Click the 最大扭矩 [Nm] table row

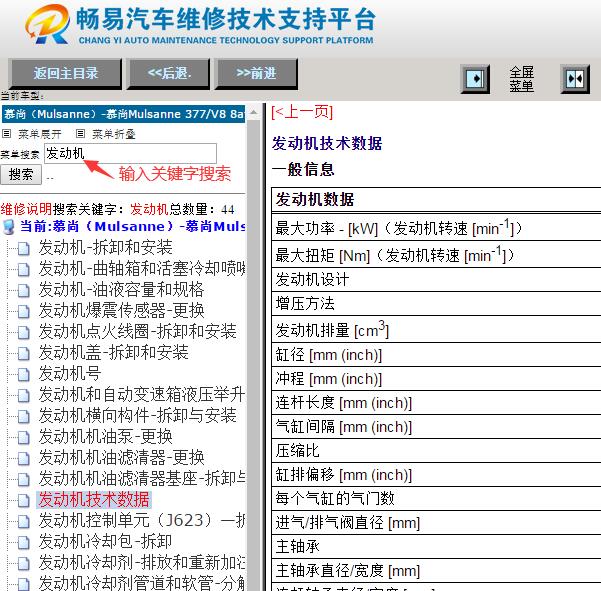tap(436, 254)
